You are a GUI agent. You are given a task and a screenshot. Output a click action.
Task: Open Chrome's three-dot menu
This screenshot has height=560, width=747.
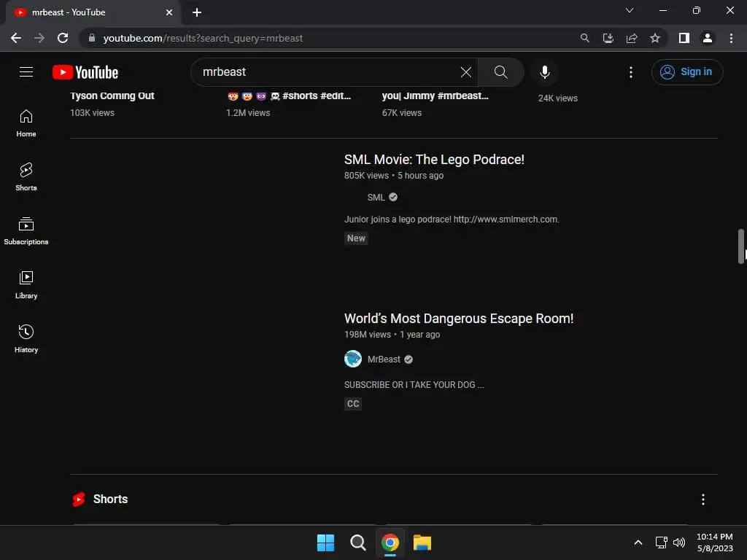click(x=731, y=38)
